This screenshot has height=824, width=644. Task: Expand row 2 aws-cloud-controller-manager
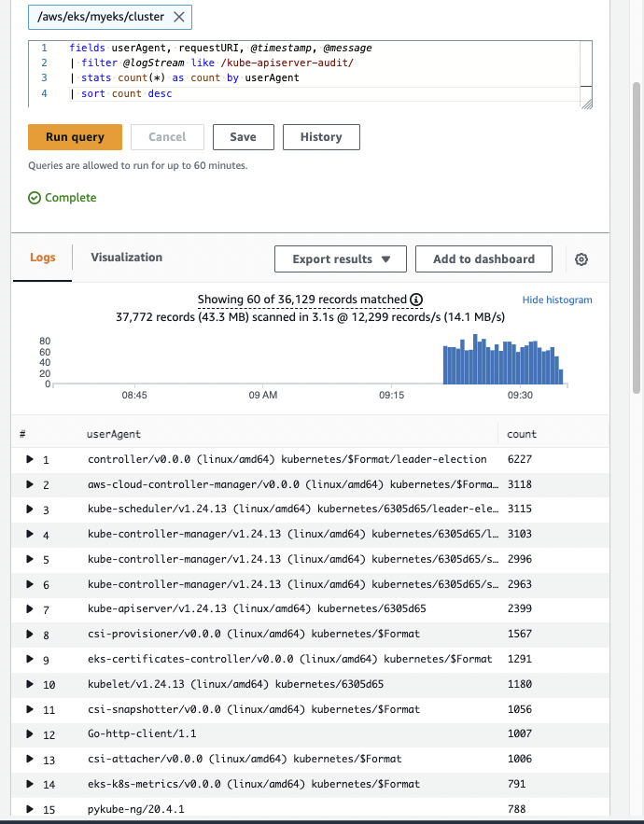pyautogui.click(x=30, y=484)
